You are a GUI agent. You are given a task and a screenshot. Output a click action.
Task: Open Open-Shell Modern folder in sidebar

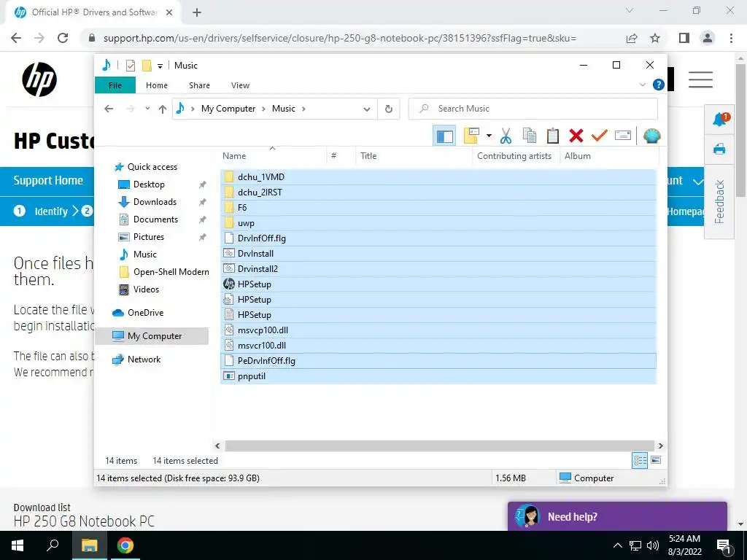coord(171,272)
